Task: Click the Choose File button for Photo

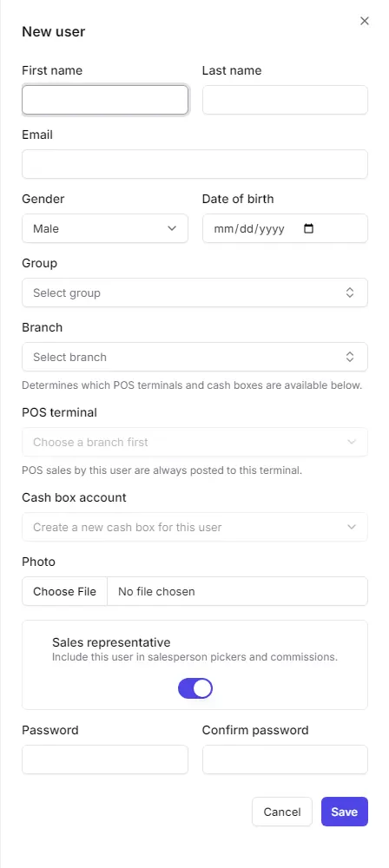Action: tap(64, 591)
